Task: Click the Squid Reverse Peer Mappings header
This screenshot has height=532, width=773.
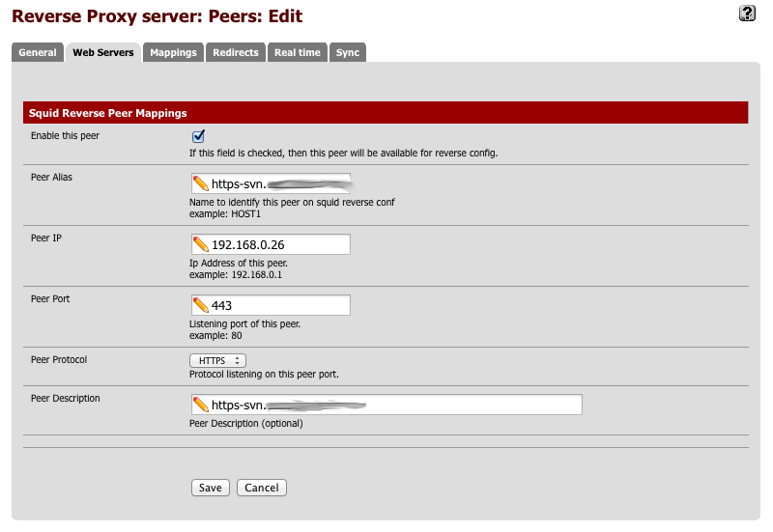Action: (107, 113)
